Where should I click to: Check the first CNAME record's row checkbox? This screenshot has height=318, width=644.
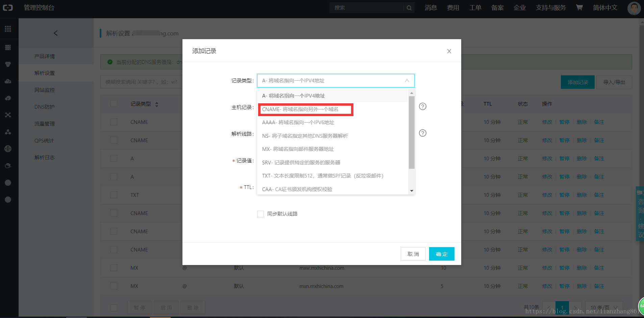pyautogui.click(x=114, y=122)
